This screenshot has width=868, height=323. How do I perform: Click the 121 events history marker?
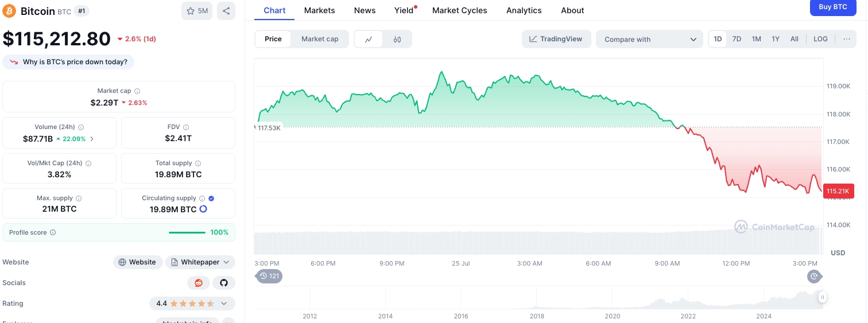[269, 276]
